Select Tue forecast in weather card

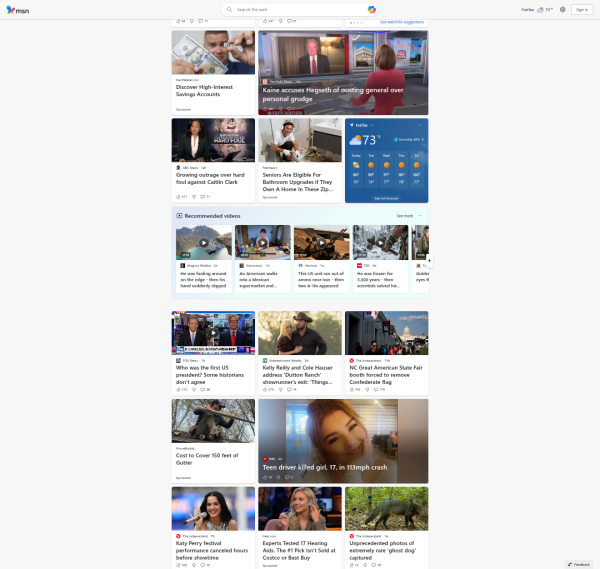coord(371,169)
